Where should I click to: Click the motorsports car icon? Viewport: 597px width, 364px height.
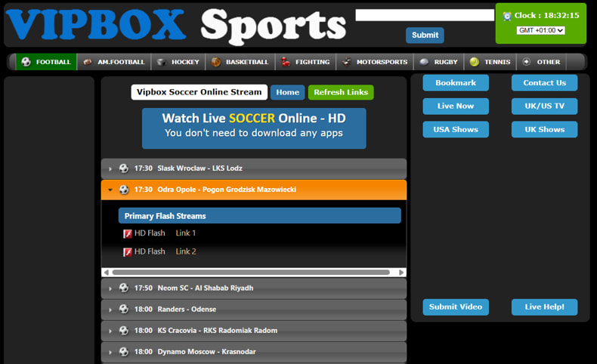pos(346,62)
